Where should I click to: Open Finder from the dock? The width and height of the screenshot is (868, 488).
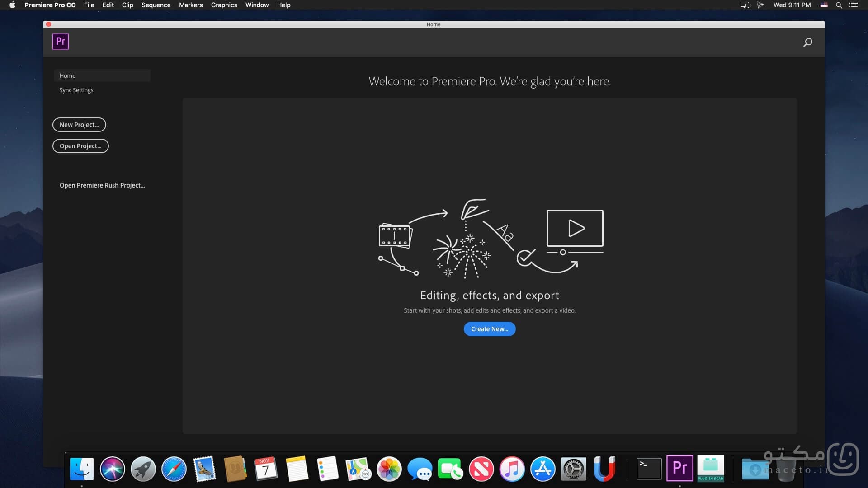[82, 469]
